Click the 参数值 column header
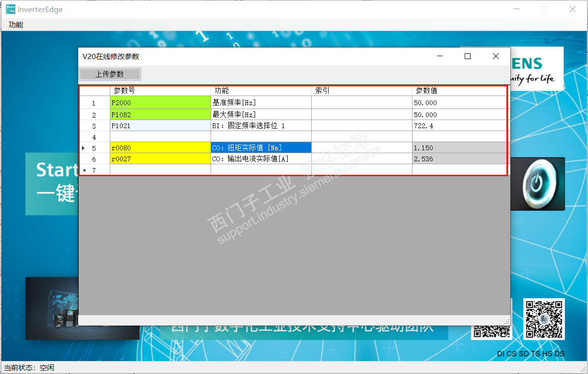This screenshot has height=374, width=588. pyautogui.click(x=459, y=91)
